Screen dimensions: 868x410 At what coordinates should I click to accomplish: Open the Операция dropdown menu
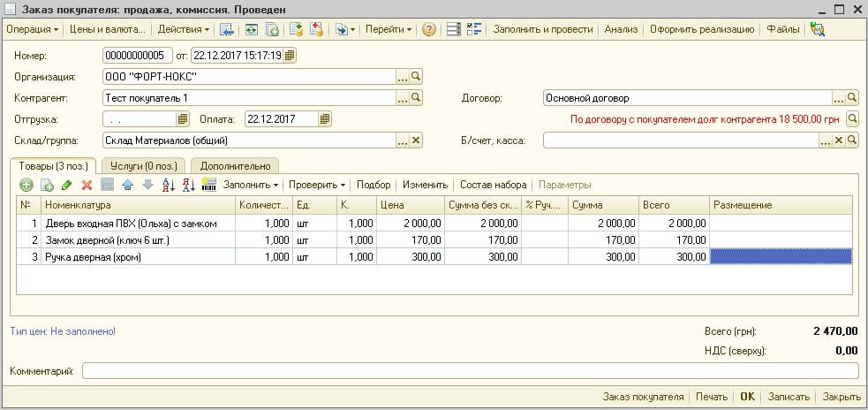(x=32, y=29)
